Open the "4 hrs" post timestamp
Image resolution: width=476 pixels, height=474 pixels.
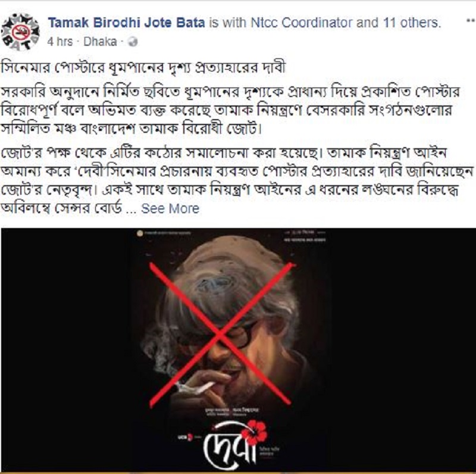pyautogui.click(x=60, y=42)
